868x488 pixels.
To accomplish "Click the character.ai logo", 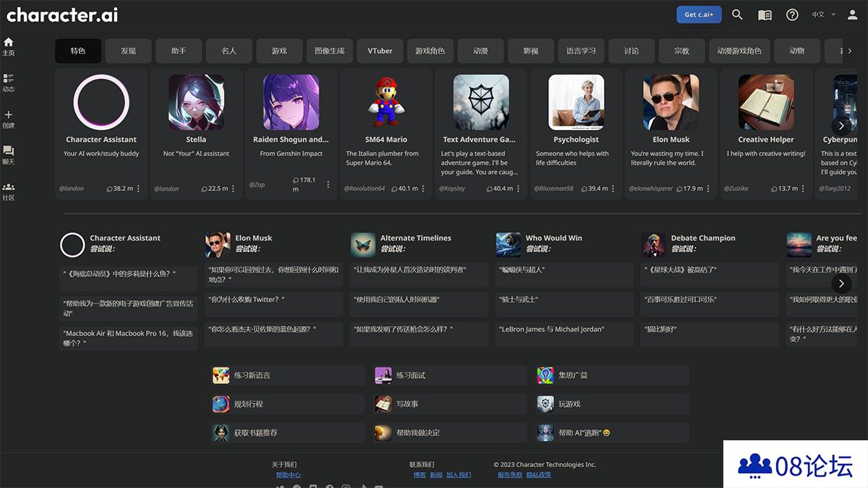I will (62, 14).
